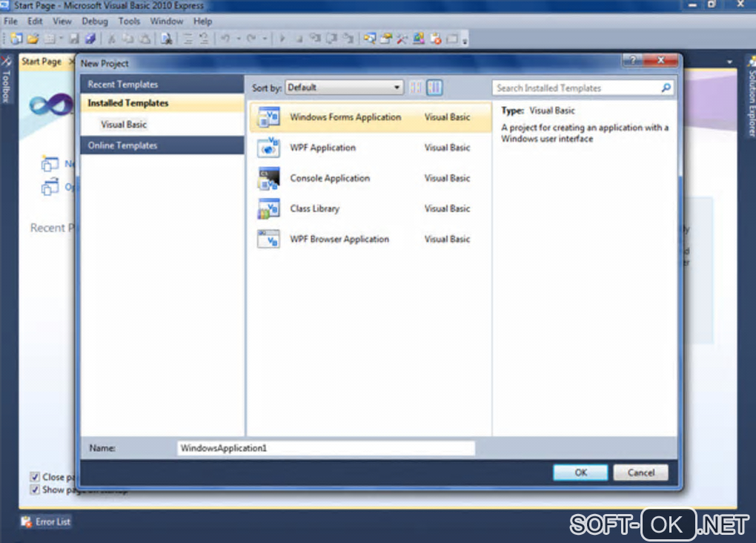Select the Installed Templates section
The image size is (756, 543).
(x=162, y=103)
